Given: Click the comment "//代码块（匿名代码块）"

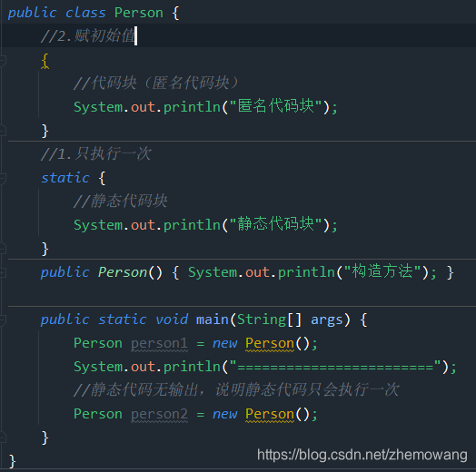Looking at the screenshot, I should pos(155,83).
